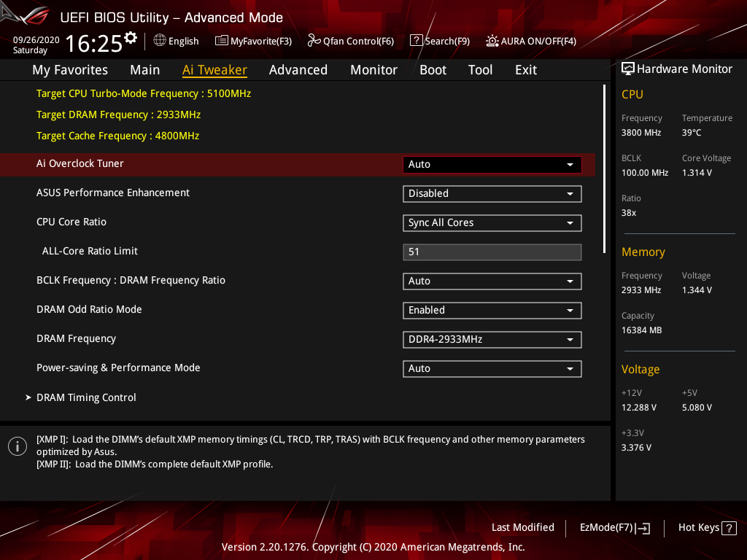Click the Hot Keys question mark icon
747x560 pixels.
pos(729,528)
